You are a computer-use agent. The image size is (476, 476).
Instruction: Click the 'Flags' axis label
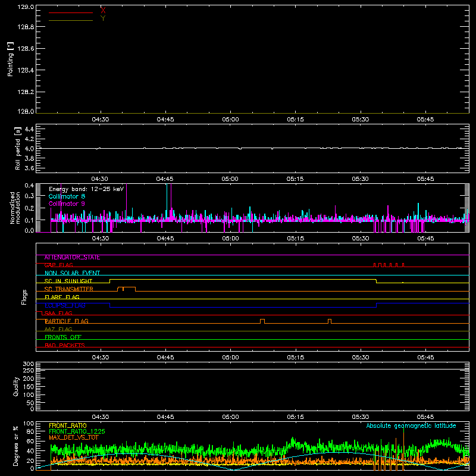(24, 297)
